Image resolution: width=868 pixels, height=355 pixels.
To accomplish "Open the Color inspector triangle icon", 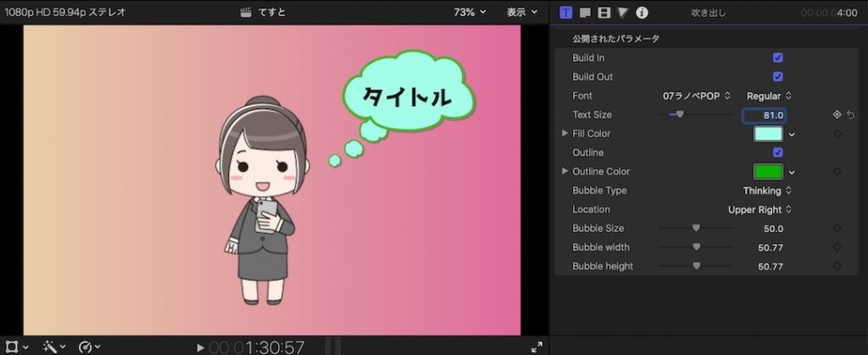I will (623, 13).
